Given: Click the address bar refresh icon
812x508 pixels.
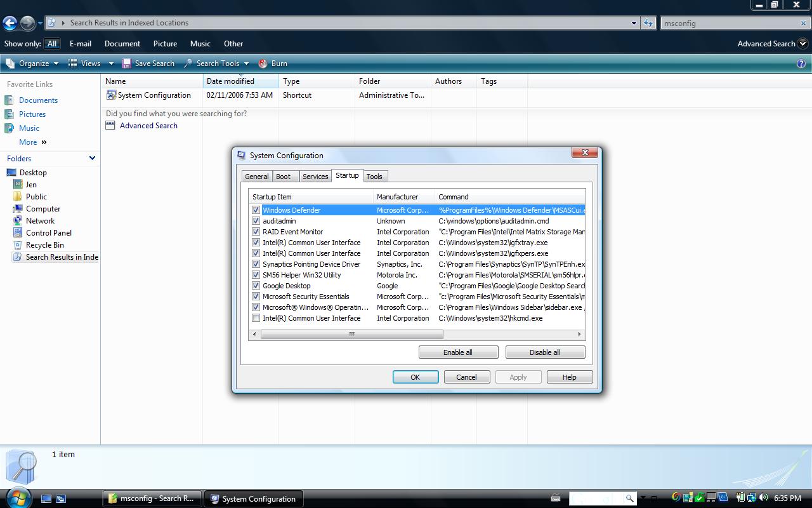Looking at the screenshot, I should pos(648,23).
